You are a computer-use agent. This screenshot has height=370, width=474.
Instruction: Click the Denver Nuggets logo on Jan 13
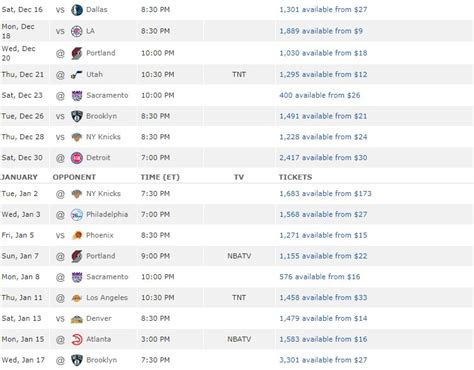77,319
